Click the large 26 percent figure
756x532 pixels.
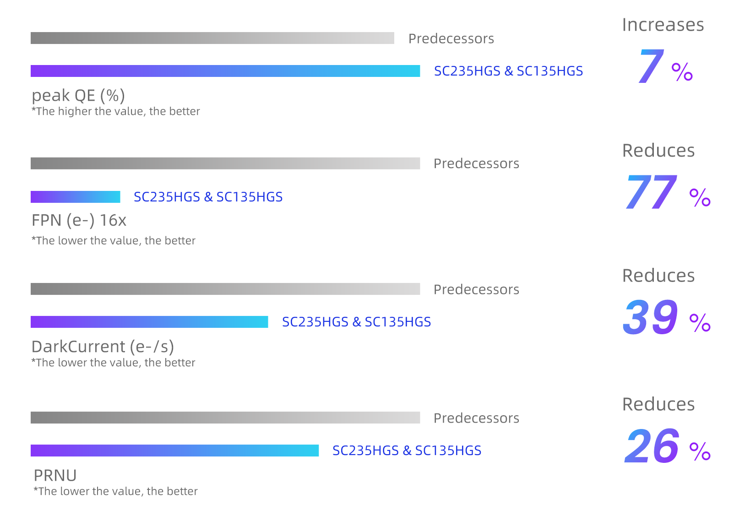point(652,446)
